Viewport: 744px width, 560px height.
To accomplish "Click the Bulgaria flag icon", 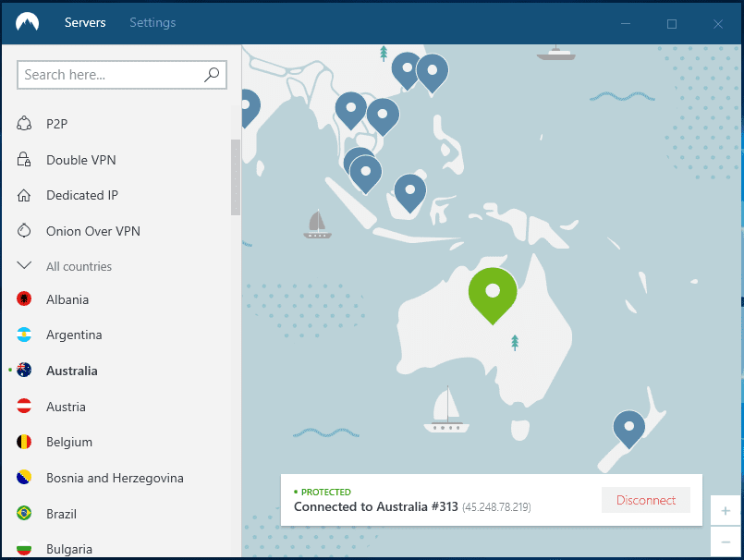I will pyautogui.click(x=24, y=549).
